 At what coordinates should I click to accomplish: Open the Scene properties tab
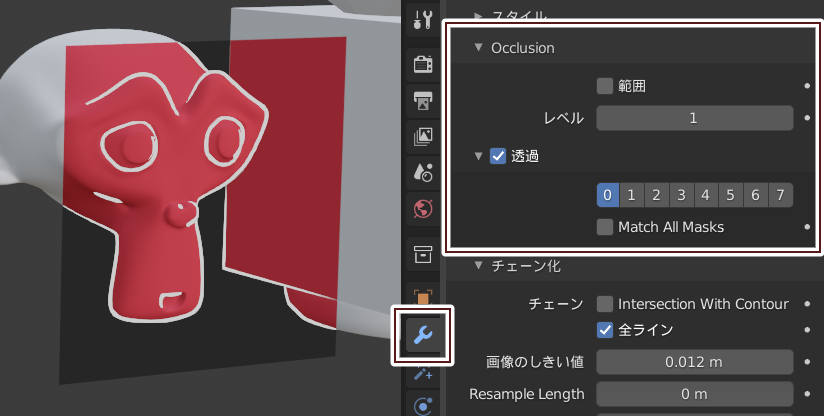tap(423, 172)
